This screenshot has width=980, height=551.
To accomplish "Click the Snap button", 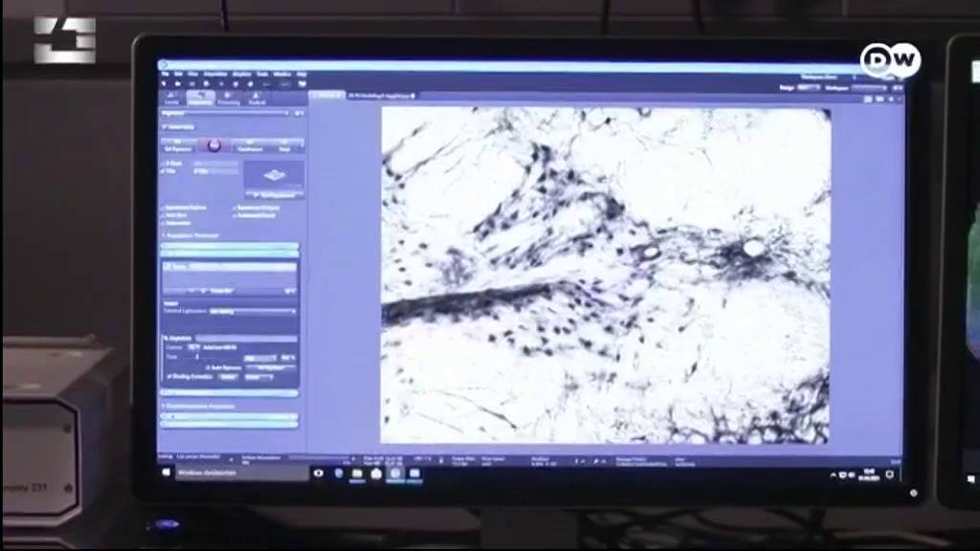I will coord(285,145).
